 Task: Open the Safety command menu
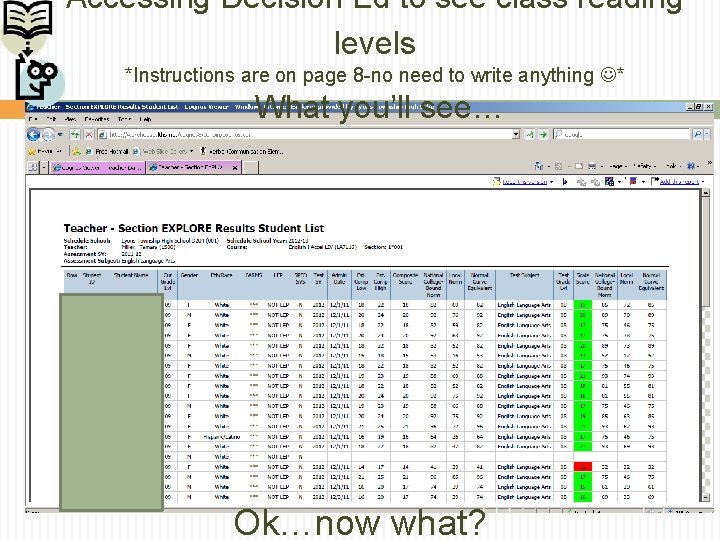[644, 166]
